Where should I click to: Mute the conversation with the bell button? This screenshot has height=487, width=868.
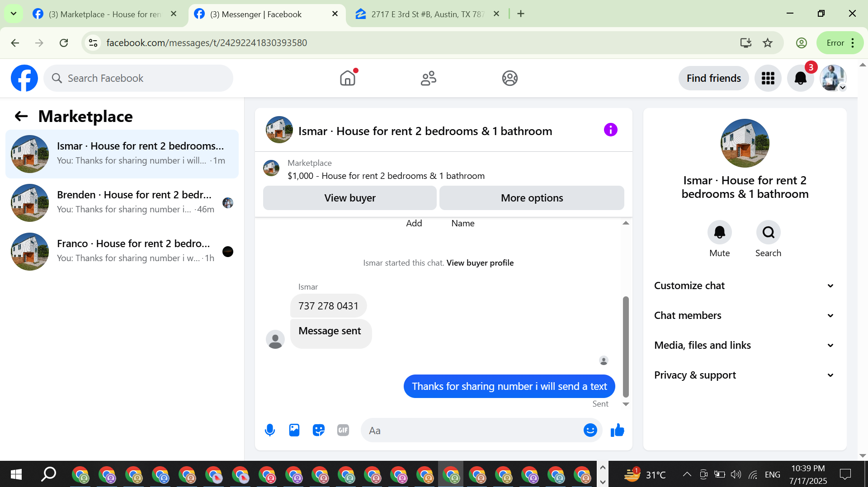[x=719, y=232]
